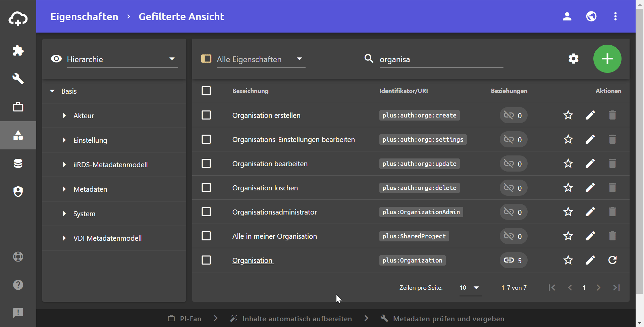Check the Alle in meiner Organisation checkbox
Screen dimensions: 644x327
[x=206, y=236]
